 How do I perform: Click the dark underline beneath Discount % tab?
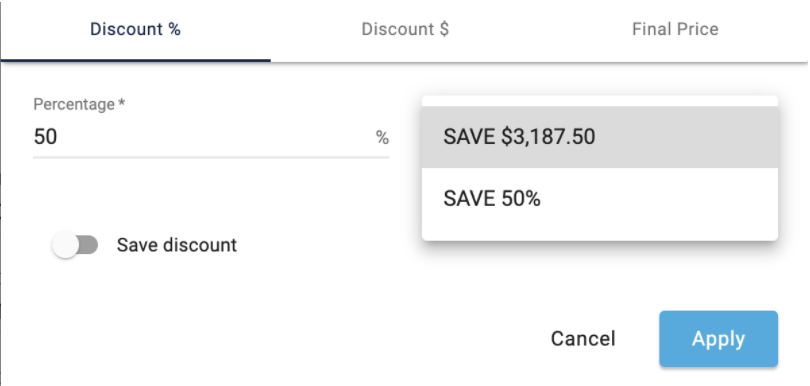(x=135, y=60)
